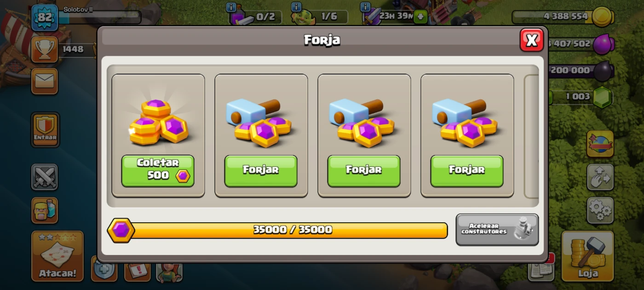
Task: Tap the capital gold 35000 progress bar
Action: pos(277,230)
